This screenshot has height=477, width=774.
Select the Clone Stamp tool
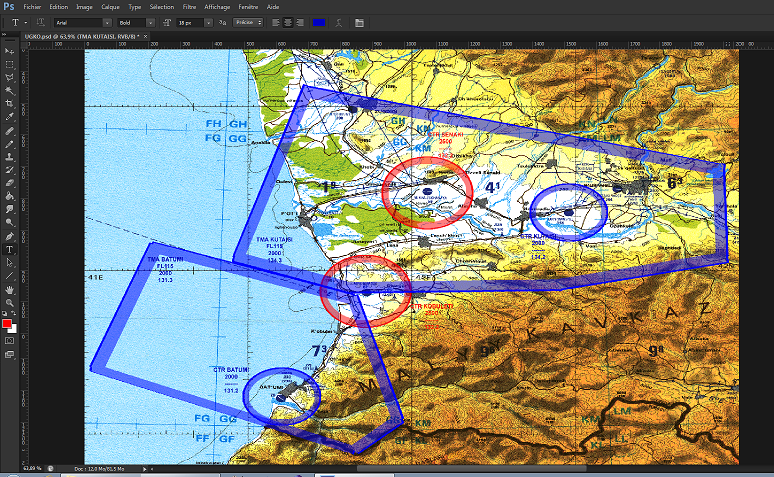point(9,157)
